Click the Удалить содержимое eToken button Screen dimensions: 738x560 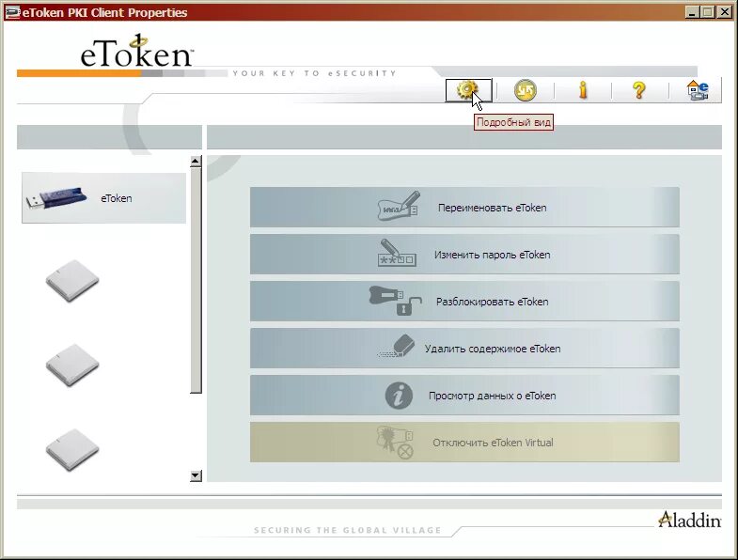pos(464,349)
